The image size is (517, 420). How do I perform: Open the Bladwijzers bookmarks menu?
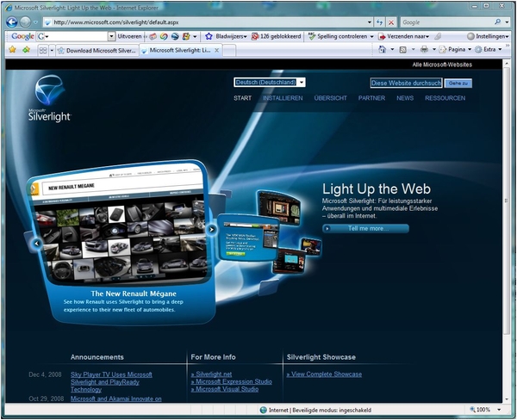[226, 36]
